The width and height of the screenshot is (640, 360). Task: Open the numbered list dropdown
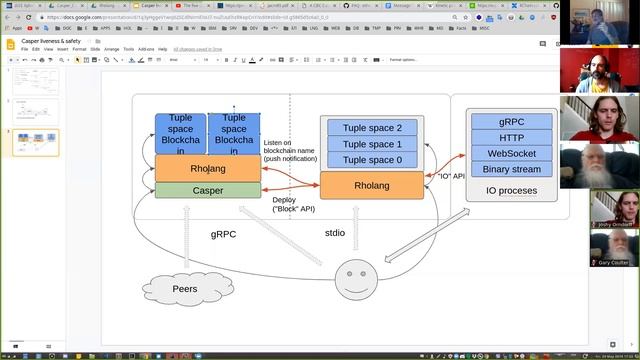[x=320, y=60]
